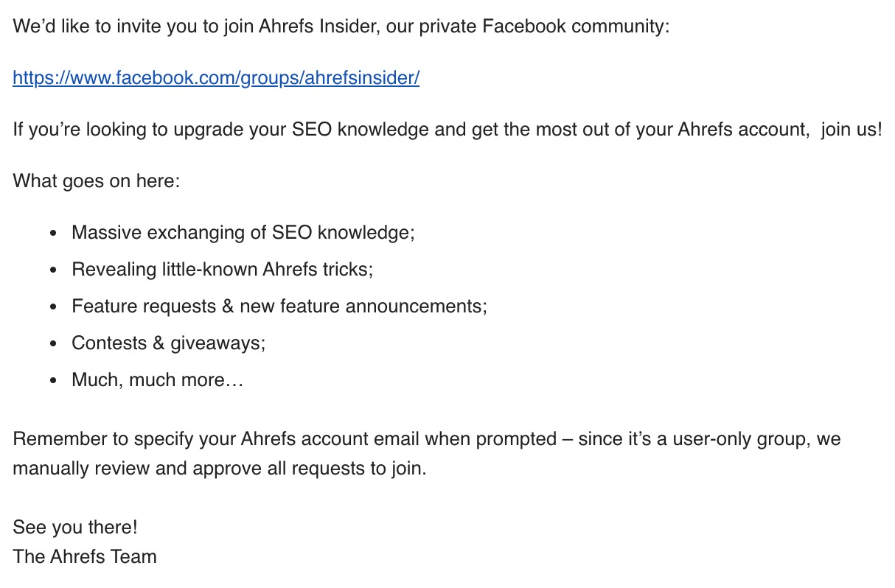This screenshot has height=588, width=895.
Task: Click the "join us!" text
Action: (x=851, y=130)
